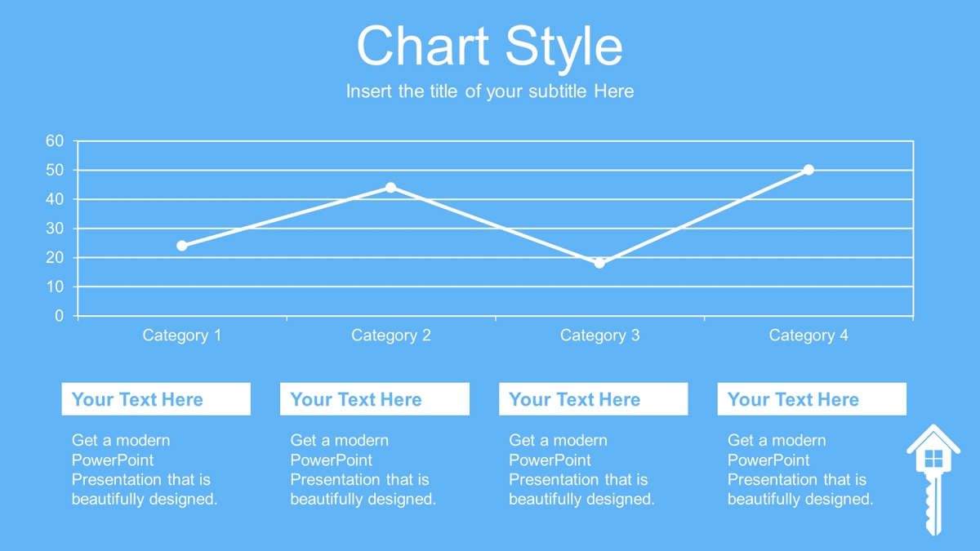Click the Category 2 data point
The width and height of the screenshot is (980, 551).
tap(390, 188)
